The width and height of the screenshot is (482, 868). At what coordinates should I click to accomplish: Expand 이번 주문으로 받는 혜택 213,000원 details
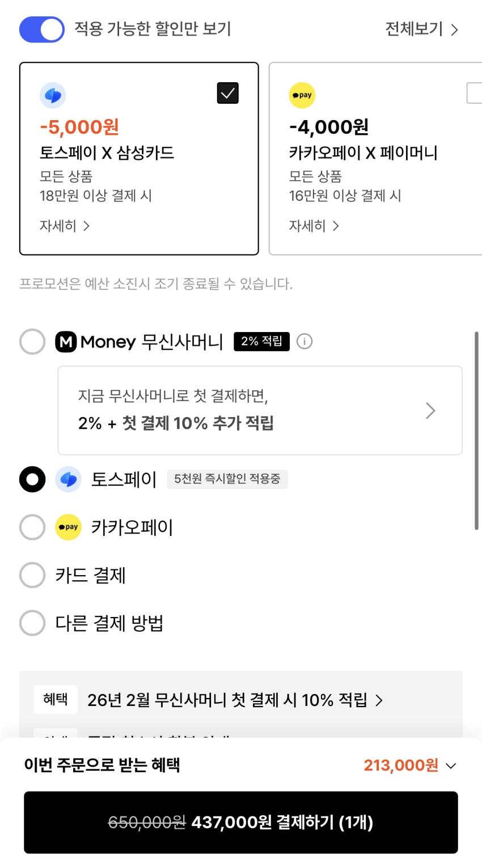(451, 766)
